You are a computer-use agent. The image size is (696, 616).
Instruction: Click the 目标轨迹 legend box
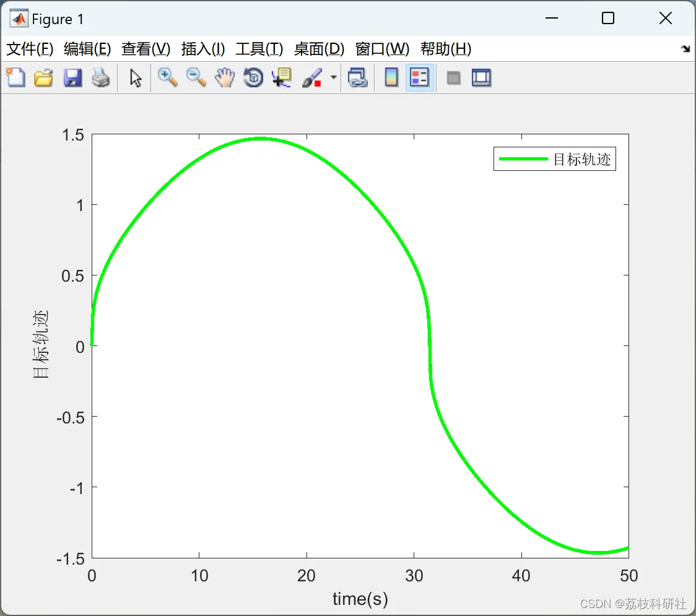554,159
